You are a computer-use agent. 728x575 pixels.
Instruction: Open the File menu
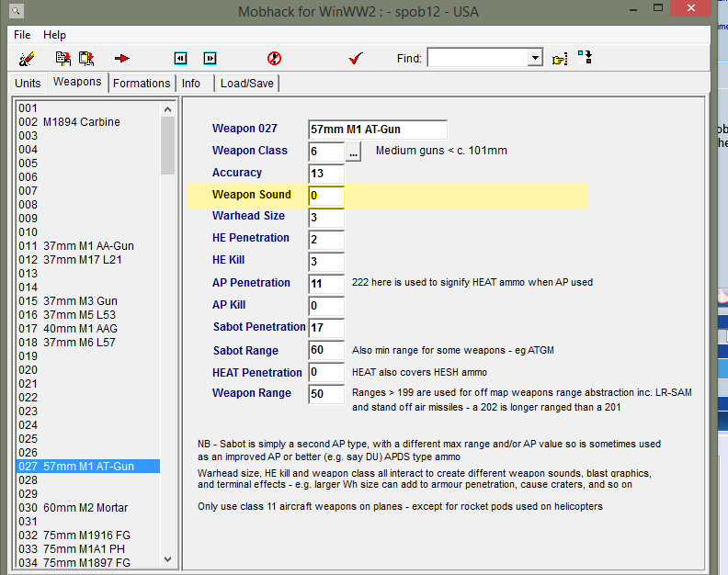point(22,35)
